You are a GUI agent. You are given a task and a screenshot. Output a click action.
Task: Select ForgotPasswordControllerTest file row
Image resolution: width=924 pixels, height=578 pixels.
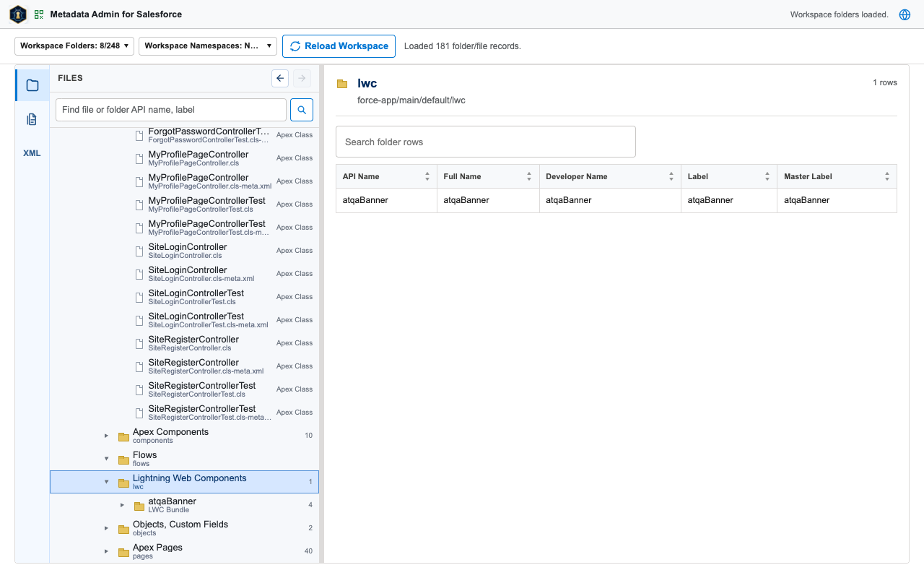184,135
